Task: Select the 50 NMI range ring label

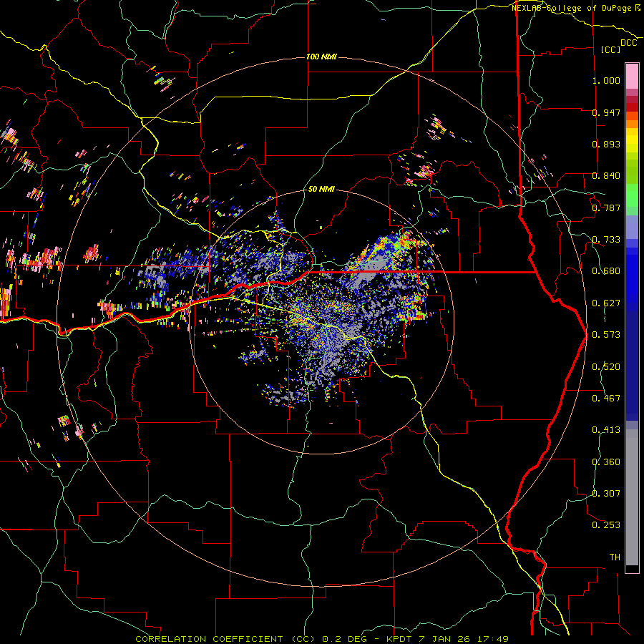Action: [321, 189]
